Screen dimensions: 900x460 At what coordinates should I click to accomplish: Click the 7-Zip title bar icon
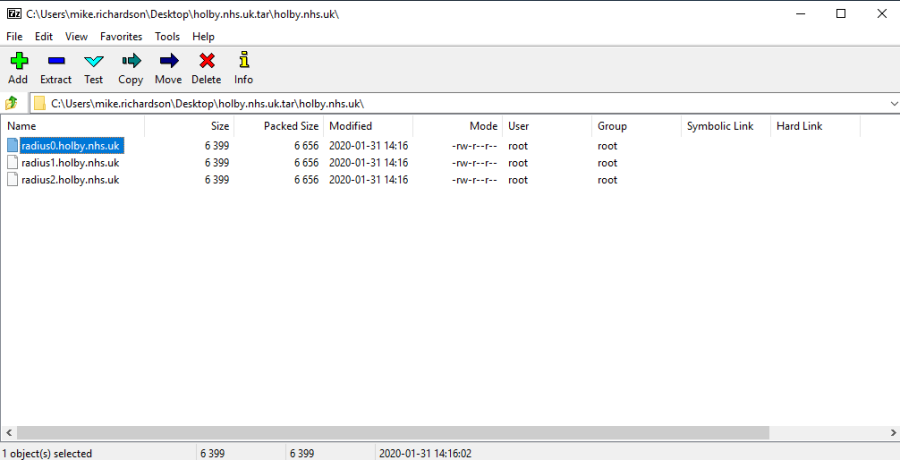click(x=12, y=13)
